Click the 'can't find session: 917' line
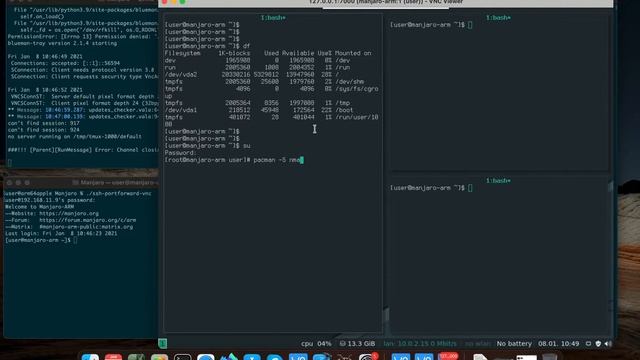This screenshot has height=360, width=640. pos(43,123)
